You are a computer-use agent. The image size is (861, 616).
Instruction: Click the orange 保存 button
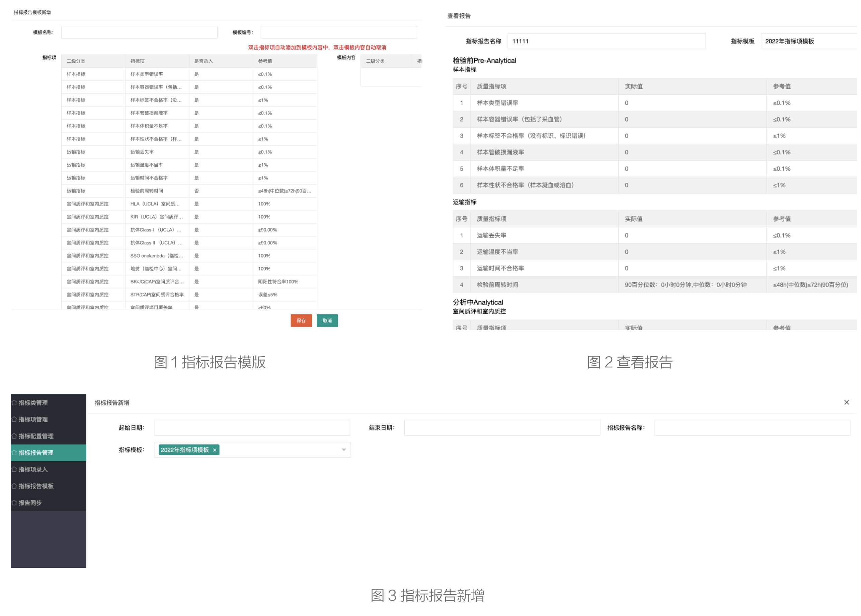301,320
